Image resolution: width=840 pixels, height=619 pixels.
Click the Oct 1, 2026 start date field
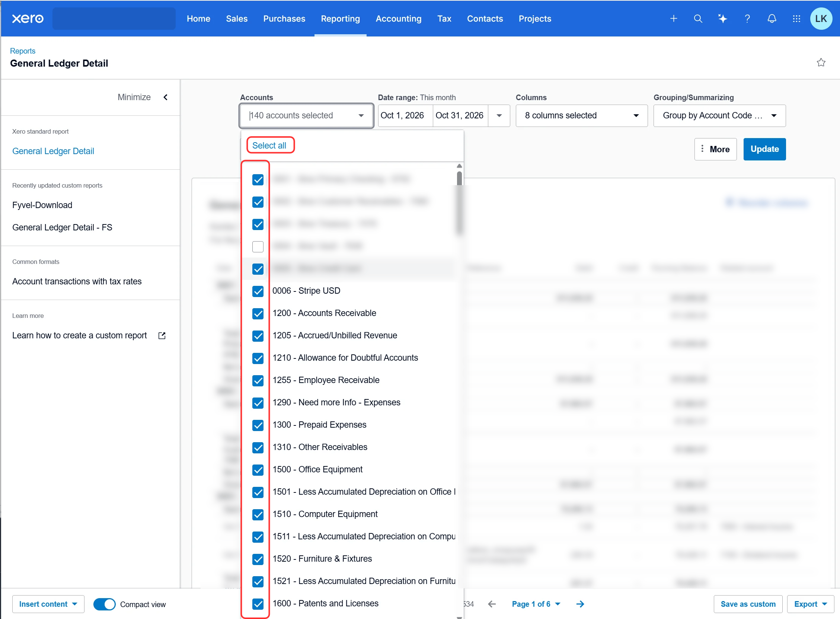(405, 115)
